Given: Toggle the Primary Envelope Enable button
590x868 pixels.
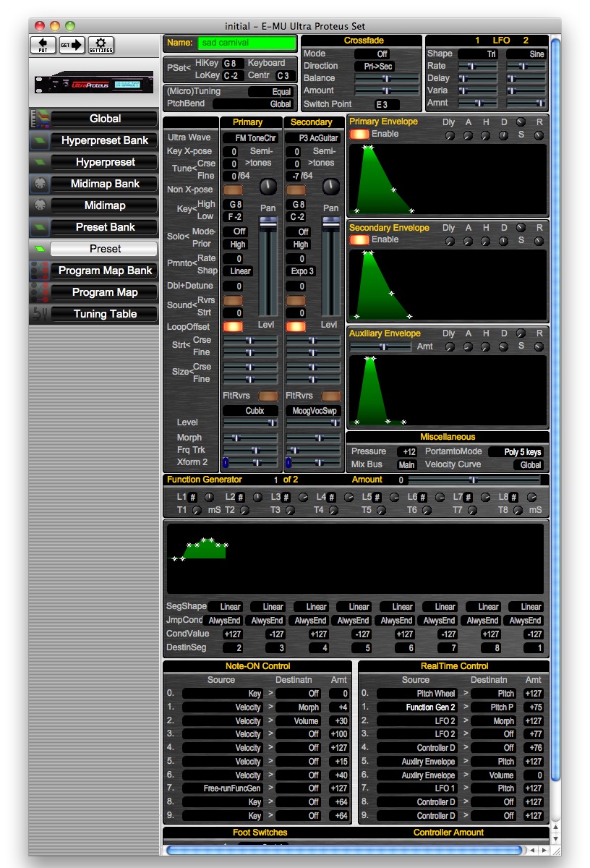Looking at the screenshot, I should click(359, 134).
